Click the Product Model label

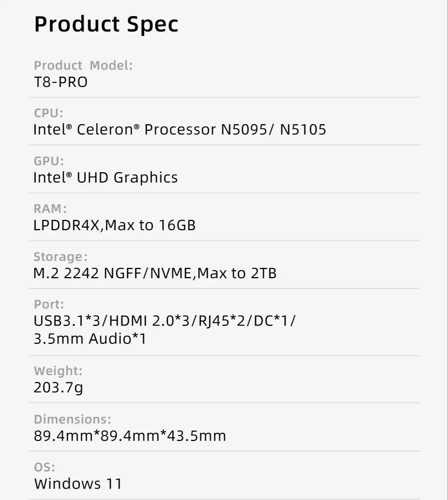(83, 66)
